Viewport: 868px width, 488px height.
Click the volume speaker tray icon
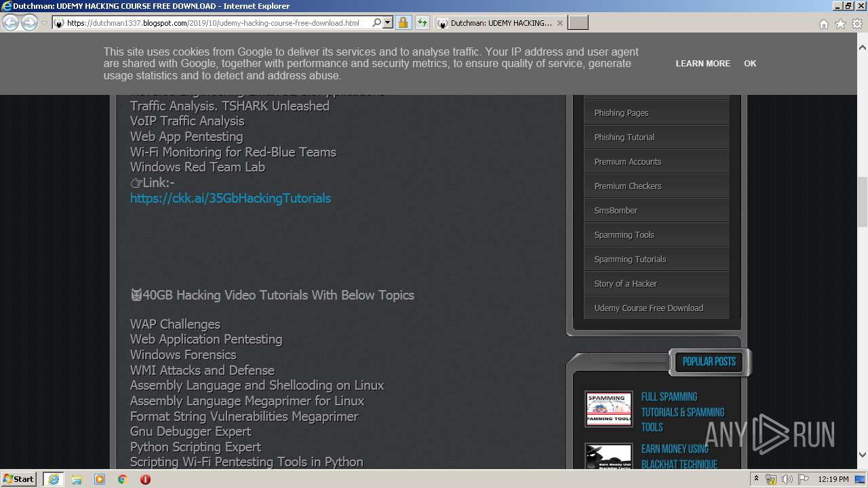787,479
